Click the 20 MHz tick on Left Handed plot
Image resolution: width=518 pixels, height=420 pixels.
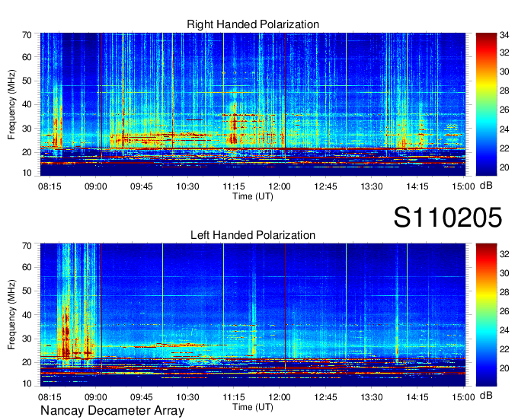(27, 362)
